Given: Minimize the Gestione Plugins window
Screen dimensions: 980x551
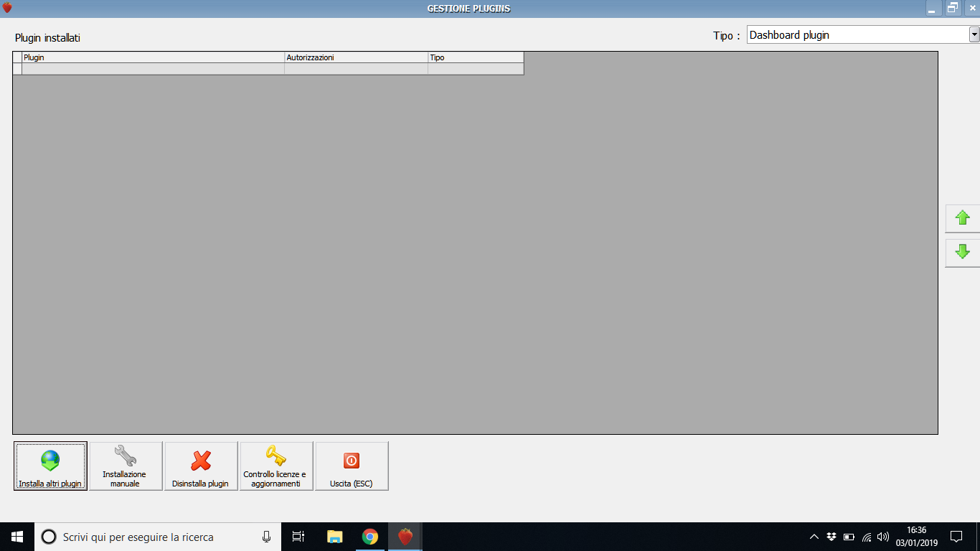Looking at the screenshot, I should (x=933, y=8).
